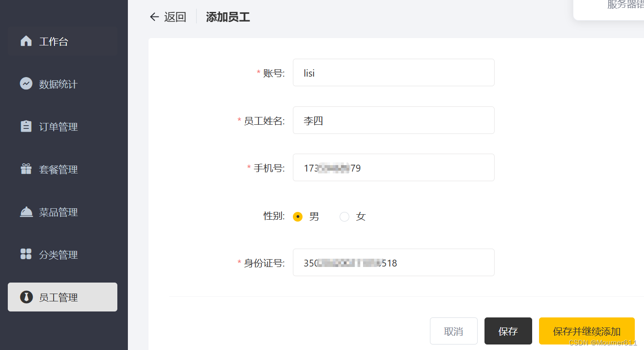Viewport: 644px width, 350px height.
Task: Go to 订单管理 in the sidebar
Action: [62, 127]
